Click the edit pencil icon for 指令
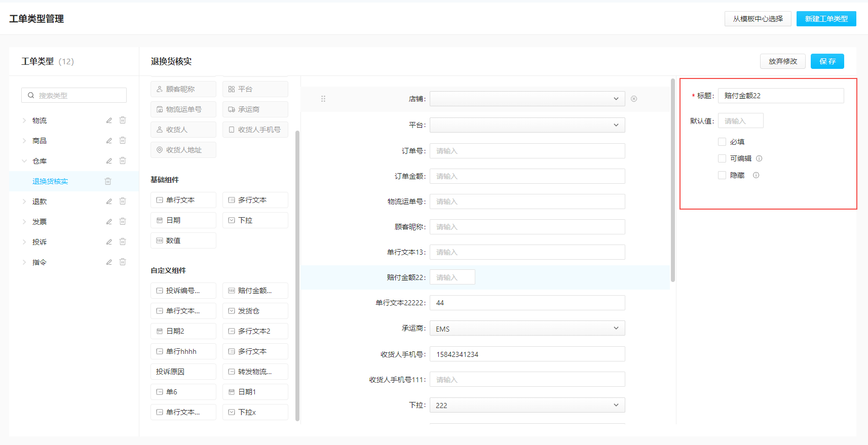 (x=109, y=262)
